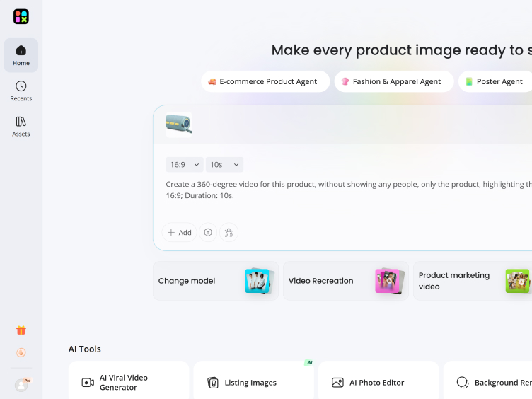The height and width of the screenshot is (399, 532).
Task: Click the green AI badge on Listing Images
Action: pyautogui.click(x=309, y=363)
